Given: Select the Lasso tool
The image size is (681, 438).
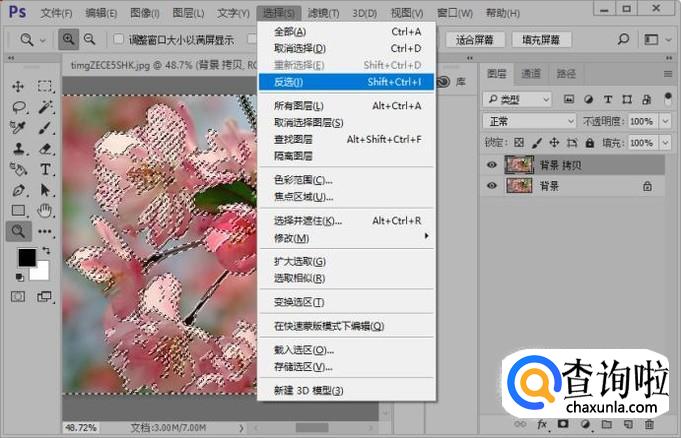Looking at the screenshot, I should 19,107.
